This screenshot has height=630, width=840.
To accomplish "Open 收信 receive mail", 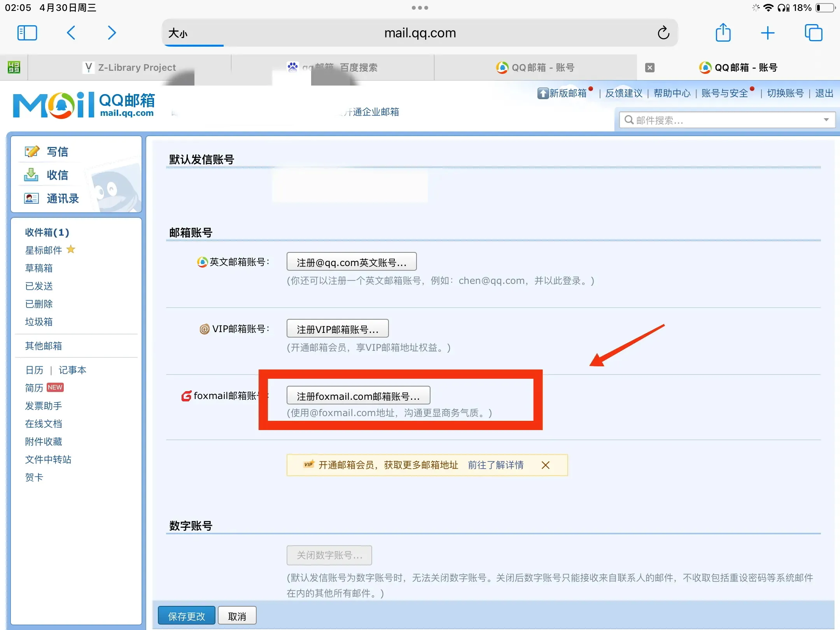I will (57, 175).
